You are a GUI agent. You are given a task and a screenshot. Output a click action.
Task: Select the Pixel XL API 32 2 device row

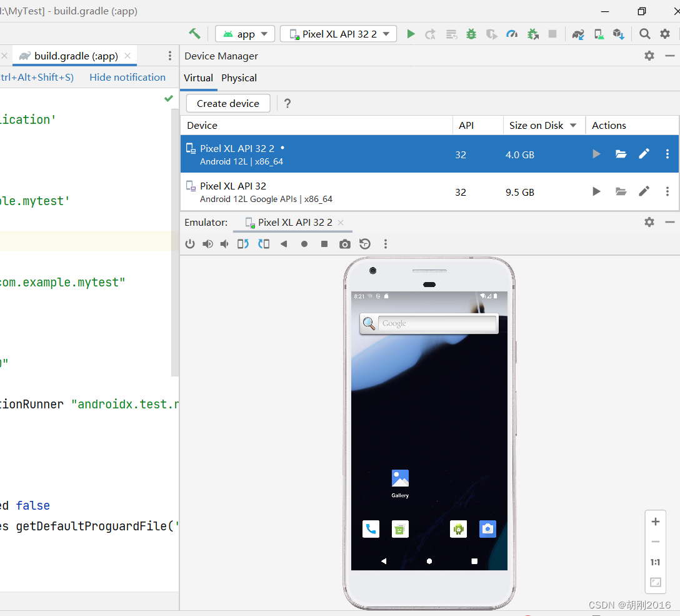pyautogui.click(x=429, y=154)
